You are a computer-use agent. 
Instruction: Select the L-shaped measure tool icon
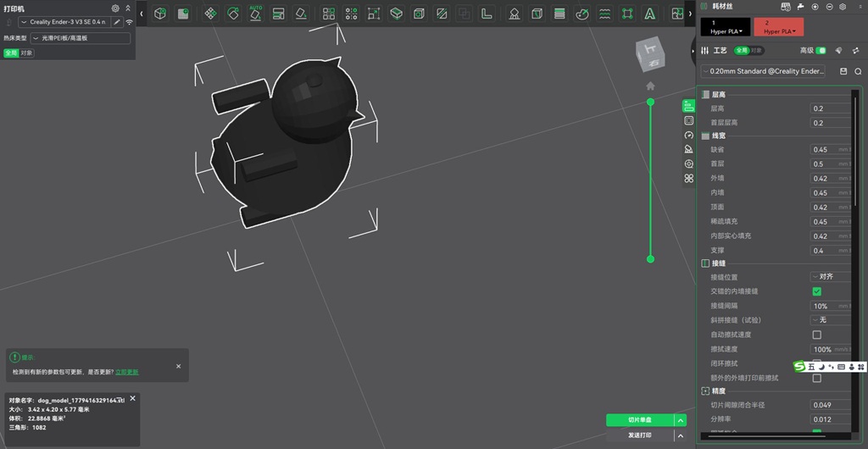pyautogui.click(x=487, y=14)
